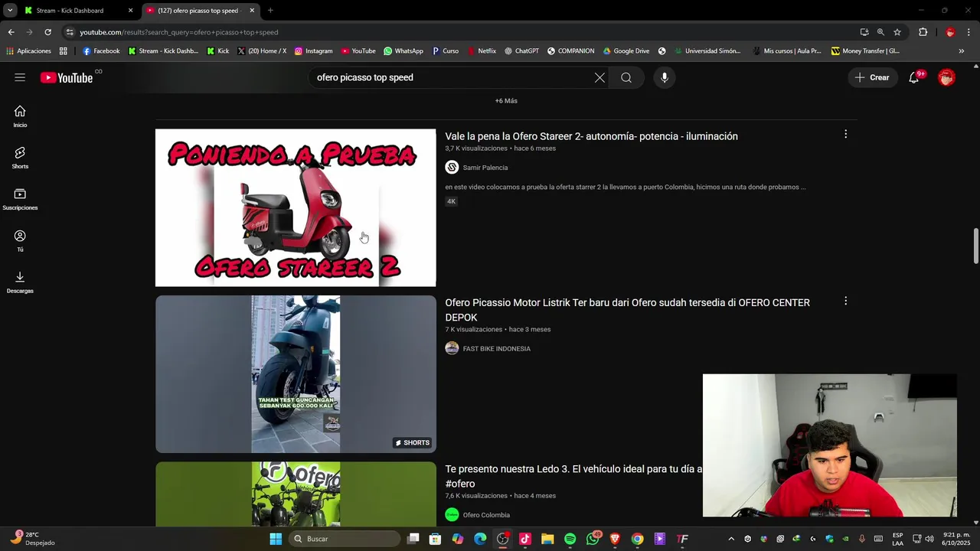This screenshot has width=980, height=551.
Task: Open the Netflix bookmark
Action: 482,51
